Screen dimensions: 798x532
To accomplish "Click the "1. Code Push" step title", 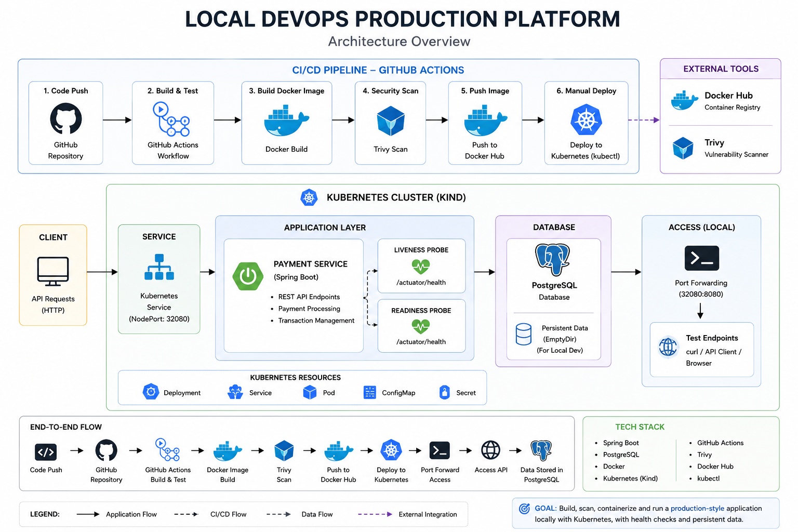I will [66, 91].
